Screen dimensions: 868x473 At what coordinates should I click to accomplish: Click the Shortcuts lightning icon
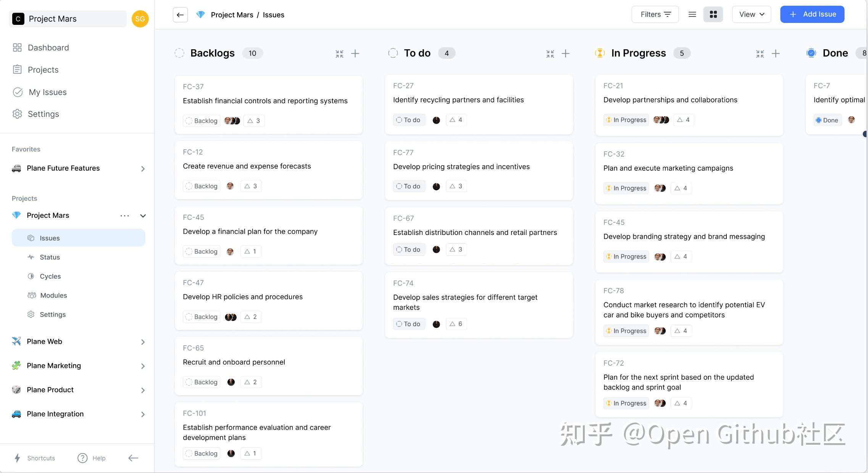(17, 458)
